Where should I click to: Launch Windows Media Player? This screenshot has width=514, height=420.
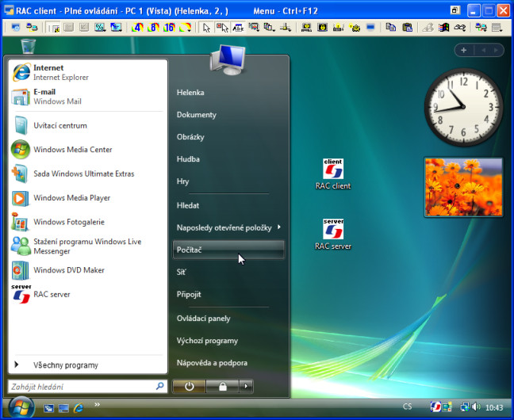pos(87,198)
